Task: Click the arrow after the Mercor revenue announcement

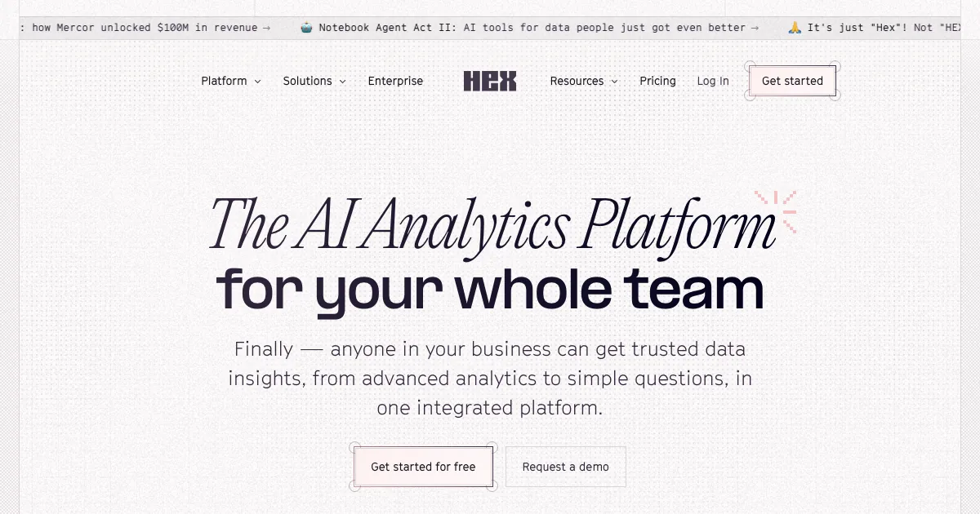Action: pyautogui.click(x=265, y=28)
